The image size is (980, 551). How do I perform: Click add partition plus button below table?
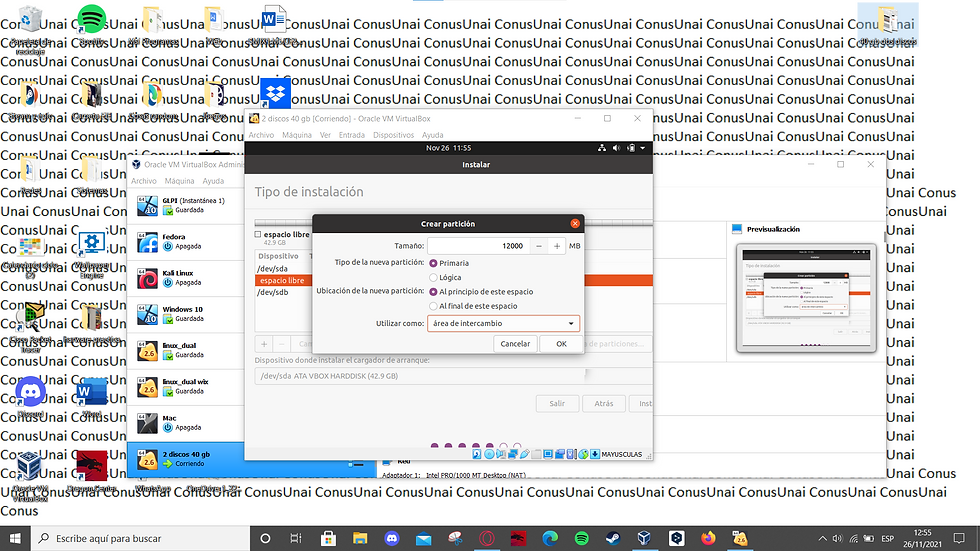(264, 344)
